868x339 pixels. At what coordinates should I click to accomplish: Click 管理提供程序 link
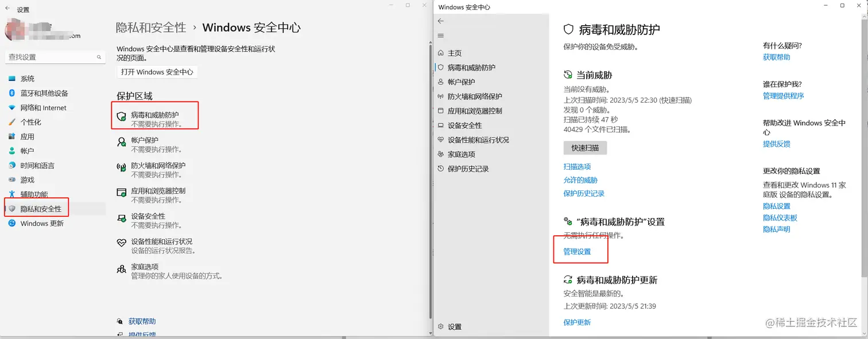pyautogui.click(x=783, y=96)
